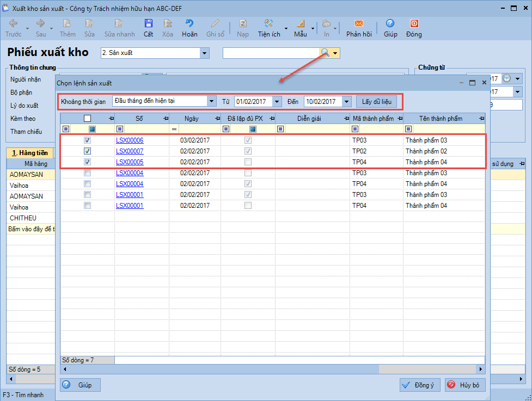The image size is (532, 401).
Task: Click the magnifier search icon
Action: point(325,53)
